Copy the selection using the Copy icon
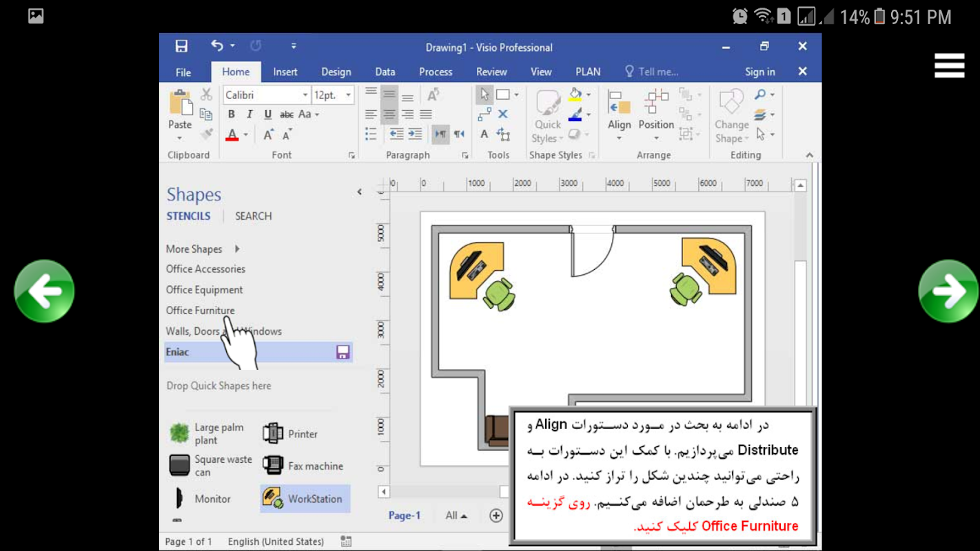 (206, 114)
